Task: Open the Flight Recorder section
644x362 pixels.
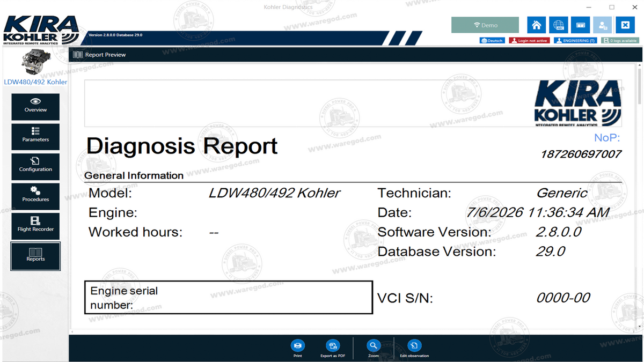Action: click(x=35, y=226)
